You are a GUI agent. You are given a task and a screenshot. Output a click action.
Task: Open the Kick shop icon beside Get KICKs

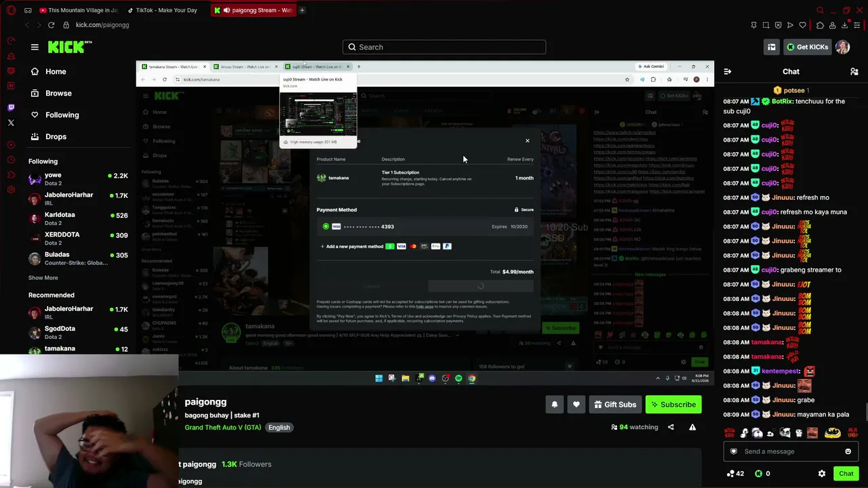coord(771,47)
